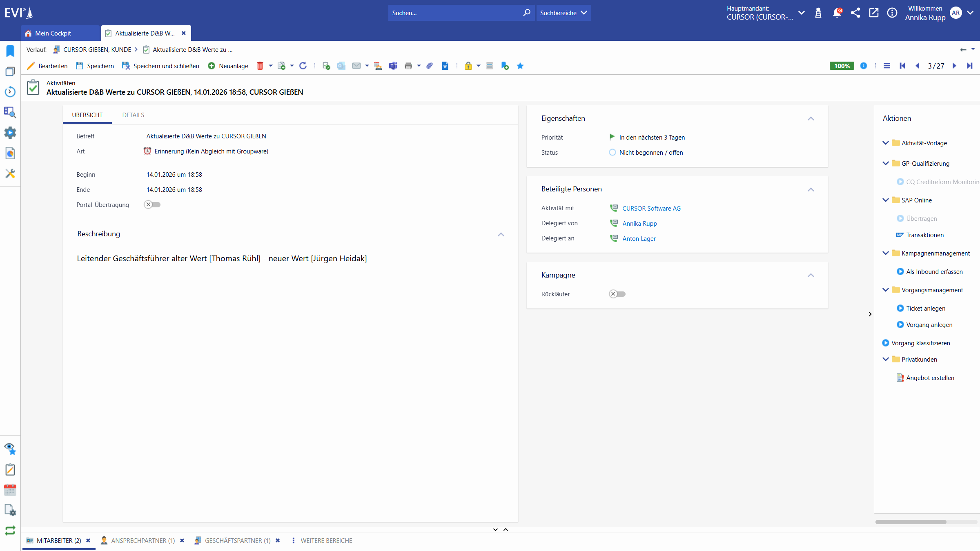Click the wrench tools icon in sidebar
The width and height of the screenshot is (980, 551).
coord(10,173)
